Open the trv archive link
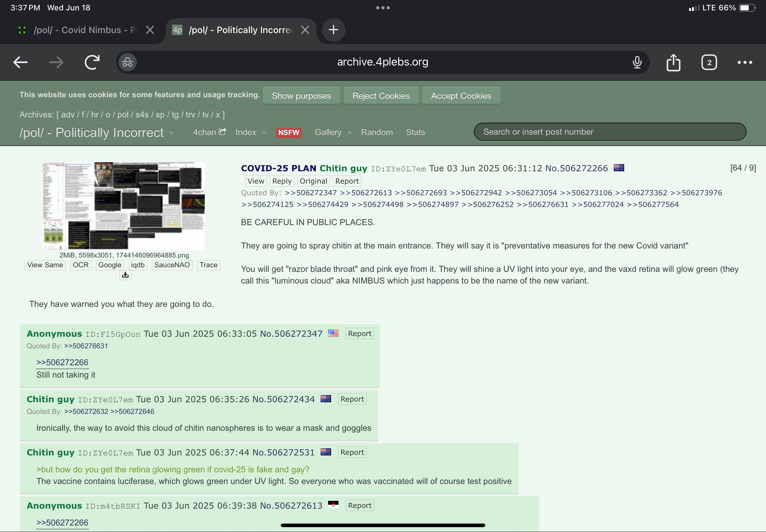 pyautogui.click(x=191, y=115)
